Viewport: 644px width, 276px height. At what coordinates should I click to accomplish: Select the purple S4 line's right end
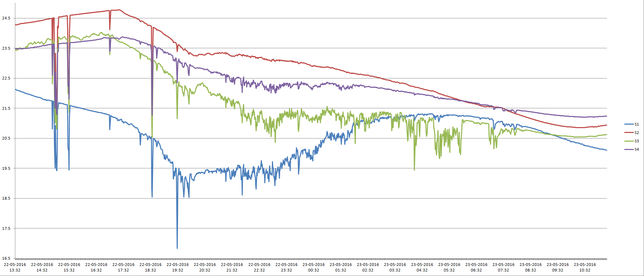(606, 116)
